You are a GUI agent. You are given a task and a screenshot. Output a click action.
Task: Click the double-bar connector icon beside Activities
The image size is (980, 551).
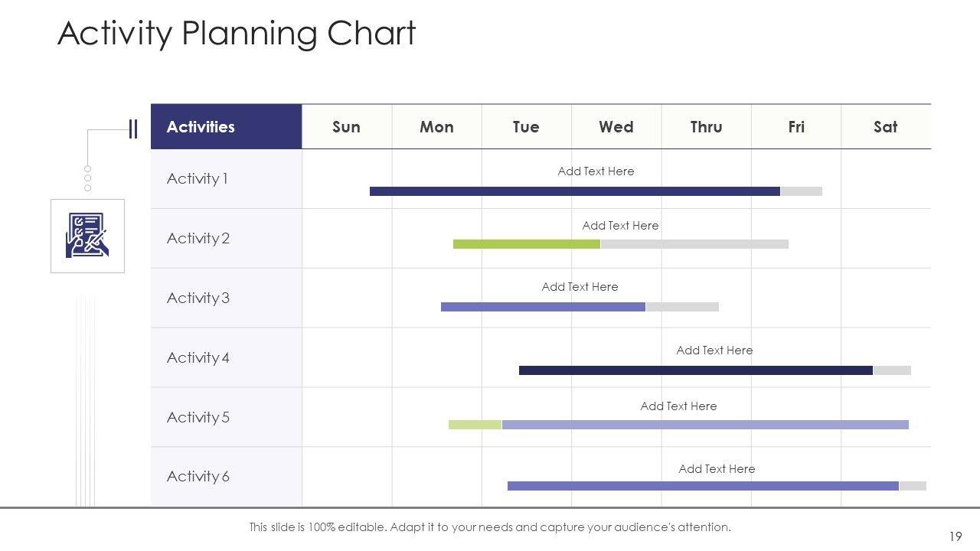tap(133, 129)
